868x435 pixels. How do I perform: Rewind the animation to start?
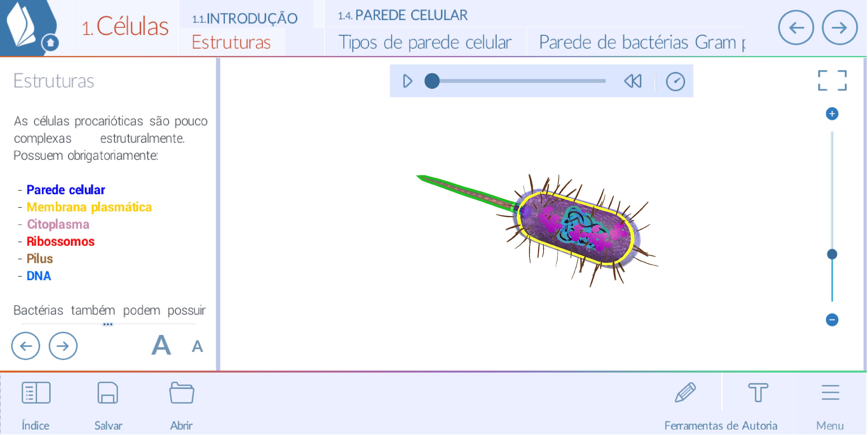(x=633, y=81)
